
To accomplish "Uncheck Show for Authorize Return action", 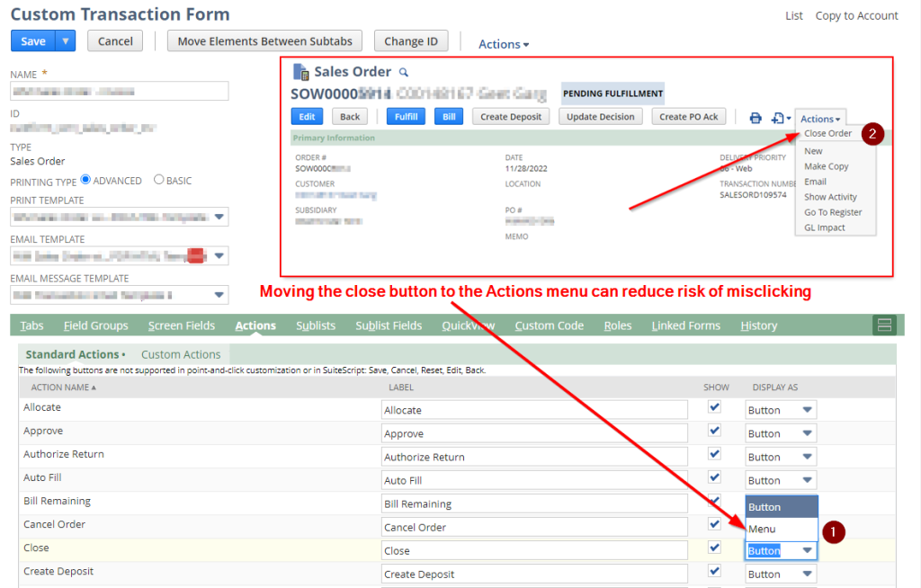I will (714, 454).
